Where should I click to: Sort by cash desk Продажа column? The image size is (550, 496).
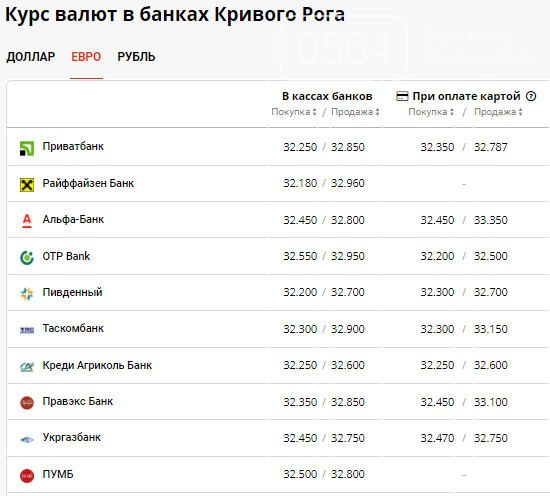[355, 112]
